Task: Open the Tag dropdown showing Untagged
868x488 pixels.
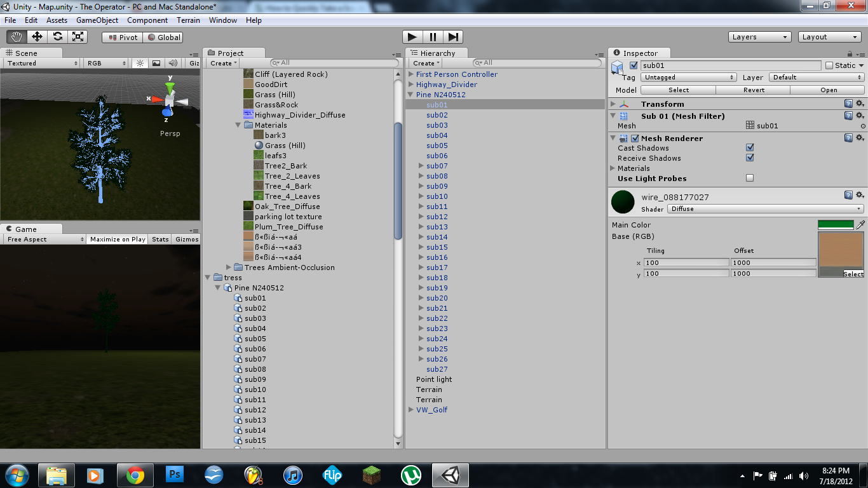Action: [x=689, y=77]
